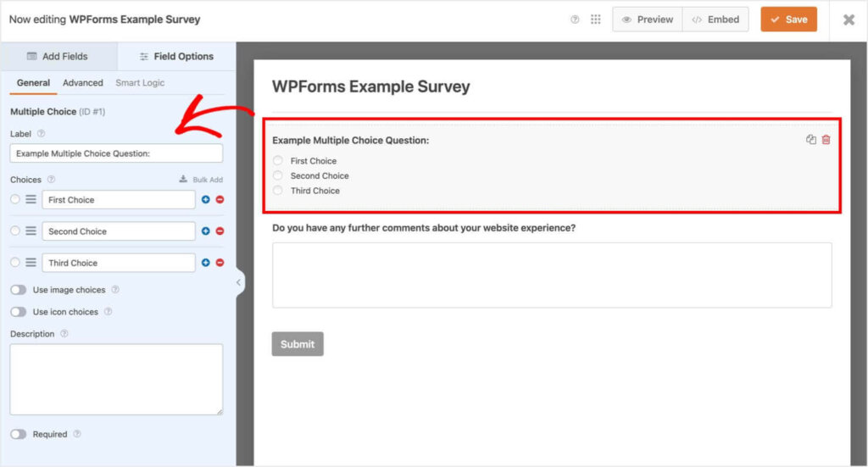Duplicate the multiple choice field in preview
Screen dimensions: 868x467
tap(810, 140)
